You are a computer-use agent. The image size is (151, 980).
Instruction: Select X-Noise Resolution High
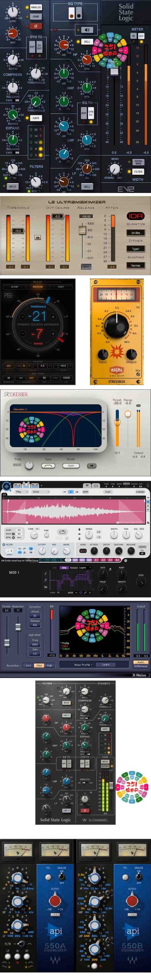coord(49,665)
